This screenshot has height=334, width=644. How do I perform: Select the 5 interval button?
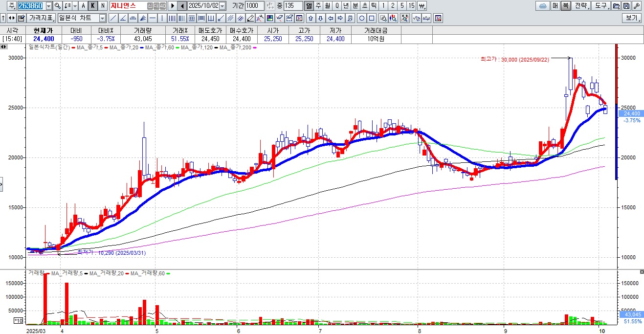(402, 6)
